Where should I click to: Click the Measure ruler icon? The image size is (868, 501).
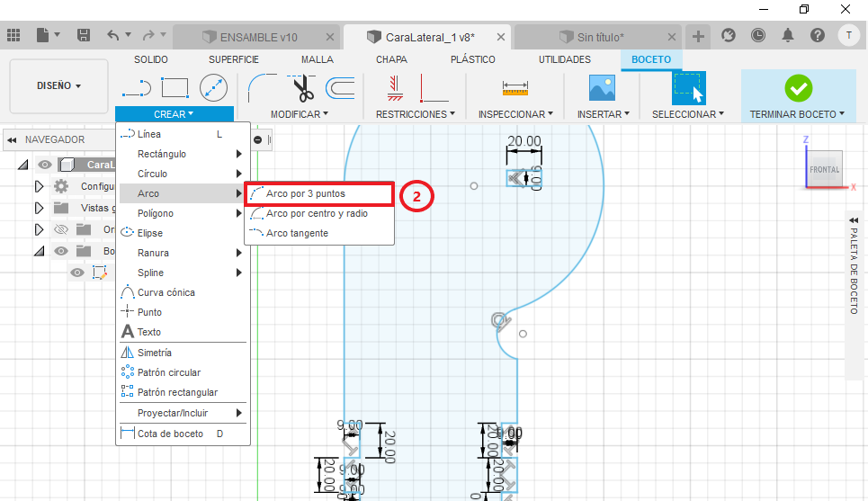coord(515,88)
